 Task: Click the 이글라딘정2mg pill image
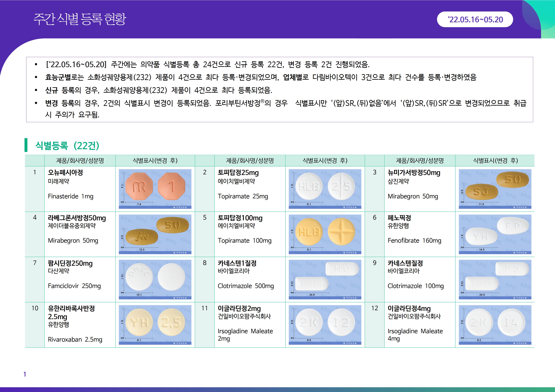pyautogui.click(x=325, y=325)
